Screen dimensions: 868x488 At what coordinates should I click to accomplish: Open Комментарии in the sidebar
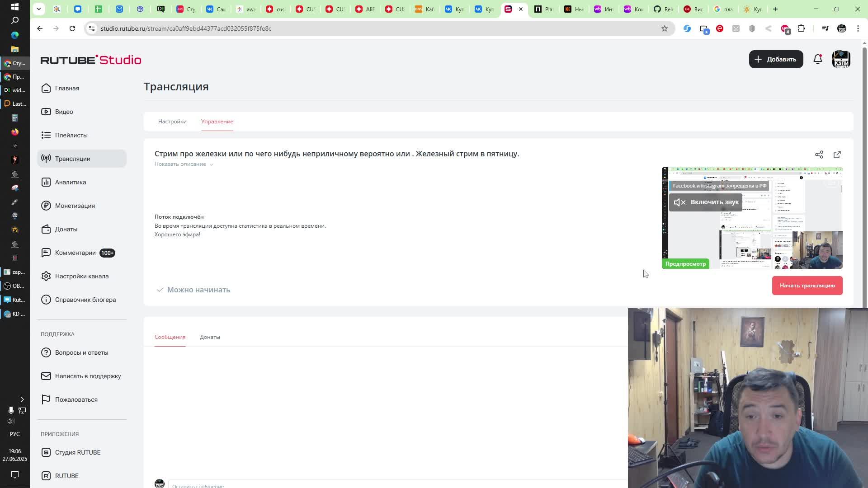75,253
